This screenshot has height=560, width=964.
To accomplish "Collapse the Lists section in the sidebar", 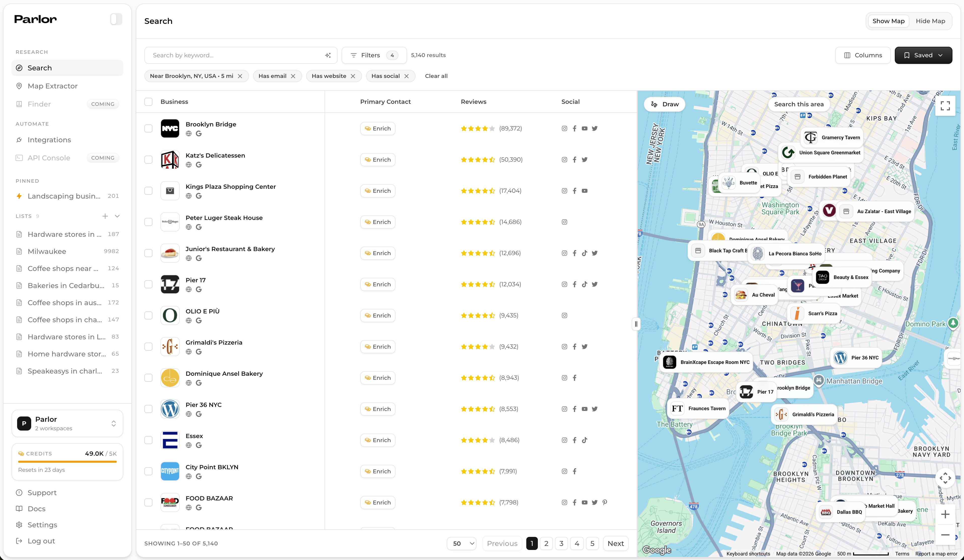I will click(x=117, y=216).
